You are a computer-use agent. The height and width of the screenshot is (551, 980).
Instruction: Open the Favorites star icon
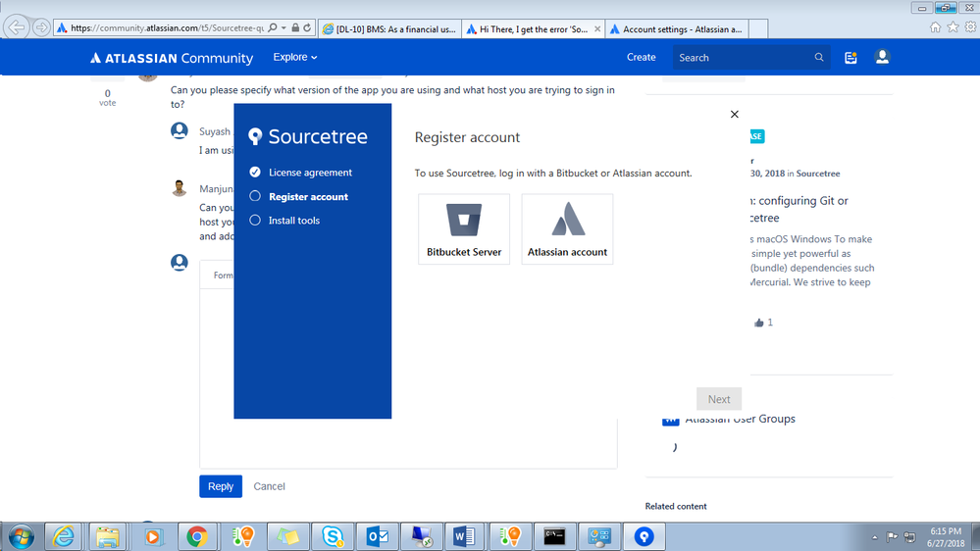953,26
